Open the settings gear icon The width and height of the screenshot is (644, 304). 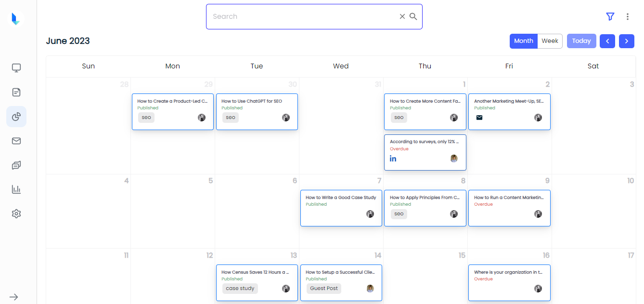(x=16, y=213)
